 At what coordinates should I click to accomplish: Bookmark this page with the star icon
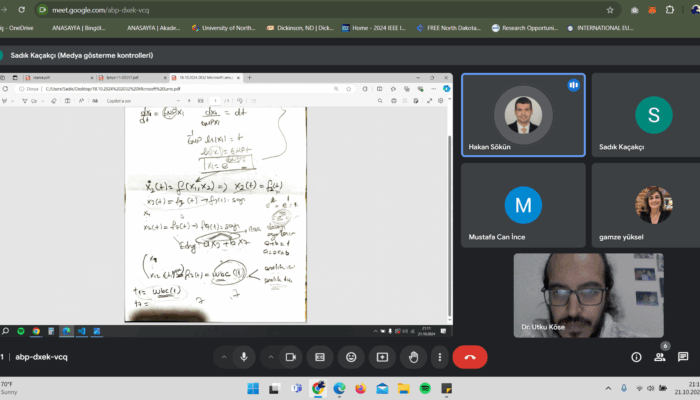click(x=610, y=9)
